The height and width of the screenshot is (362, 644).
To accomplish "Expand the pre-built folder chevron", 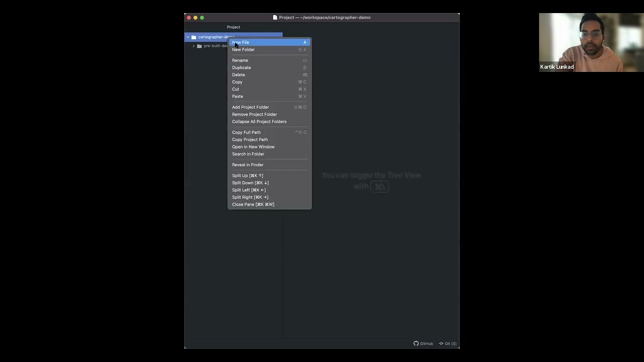I will tap(194, 46).
